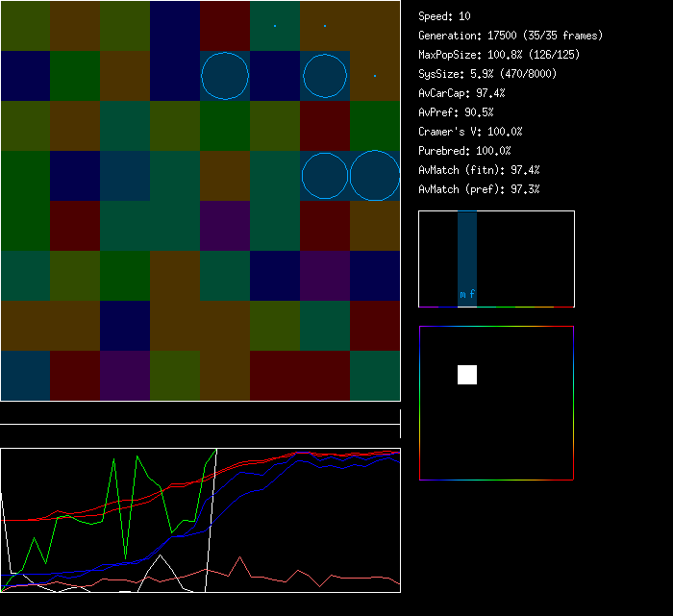Select the MaxPopSize statistic line
This screenshot has height=616, width=673.
499,55
